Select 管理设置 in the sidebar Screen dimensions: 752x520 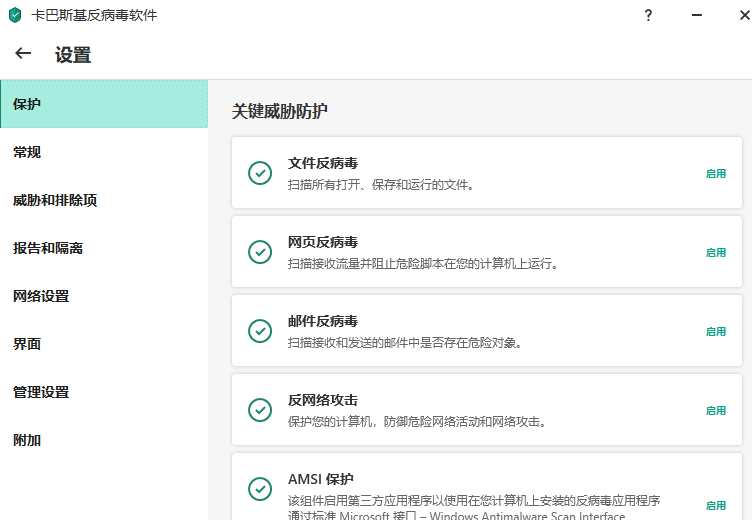(x=104, y=392)
